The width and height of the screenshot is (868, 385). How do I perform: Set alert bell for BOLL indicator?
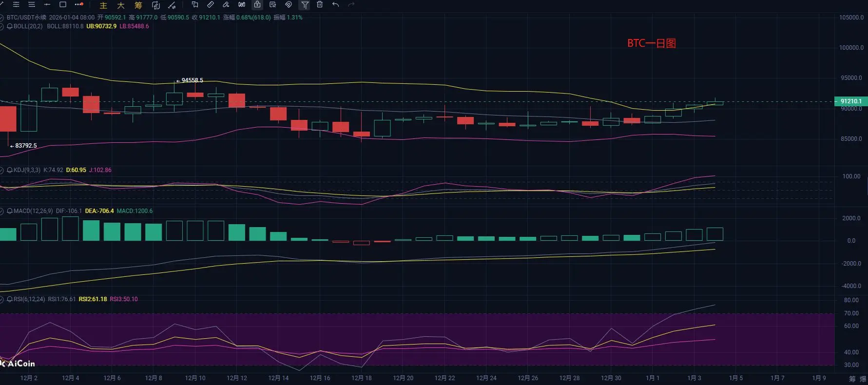click(10, 26)
